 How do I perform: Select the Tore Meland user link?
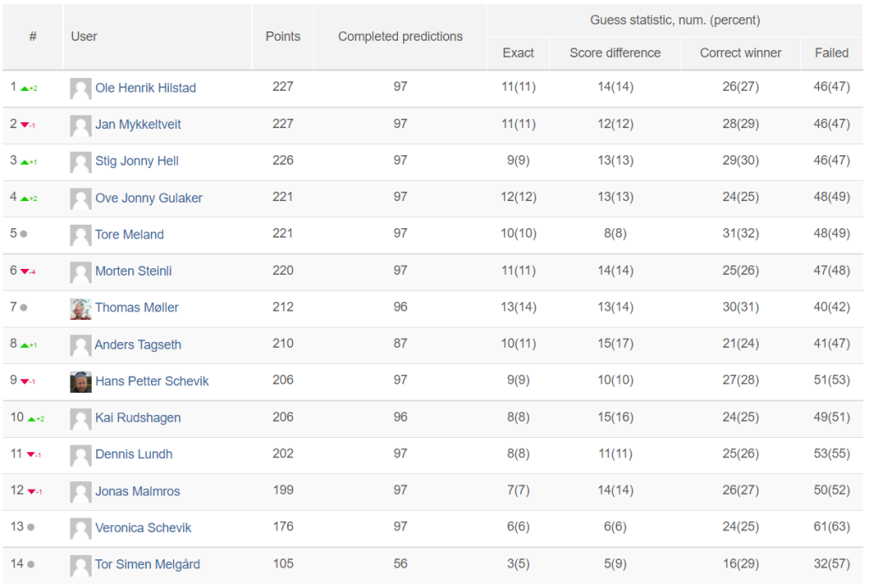[x=129, y=234]
